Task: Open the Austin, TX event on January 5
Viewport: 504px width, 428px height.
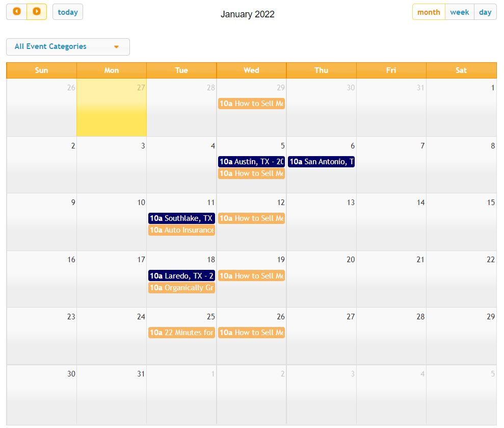Action: pos(251,162)
